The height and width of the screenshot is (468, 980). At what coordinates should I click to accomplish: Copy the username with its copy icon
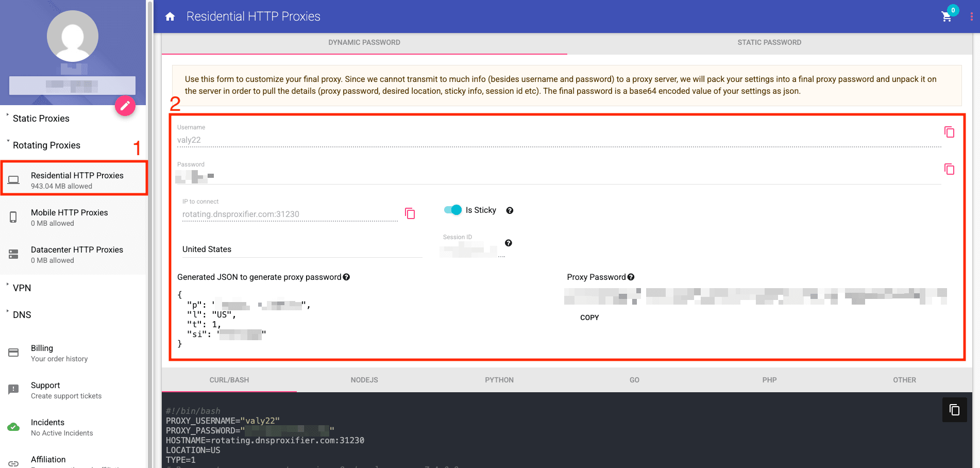coord(949,132)
